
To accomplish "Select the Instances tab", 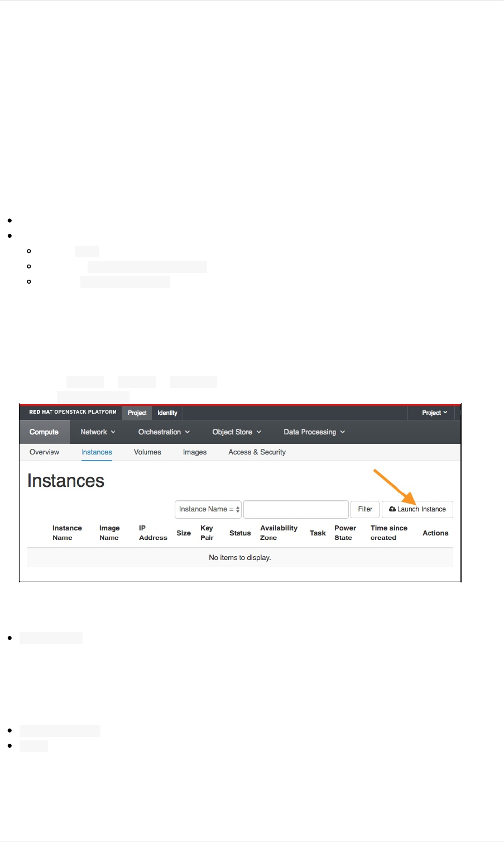I will point(97,452).
